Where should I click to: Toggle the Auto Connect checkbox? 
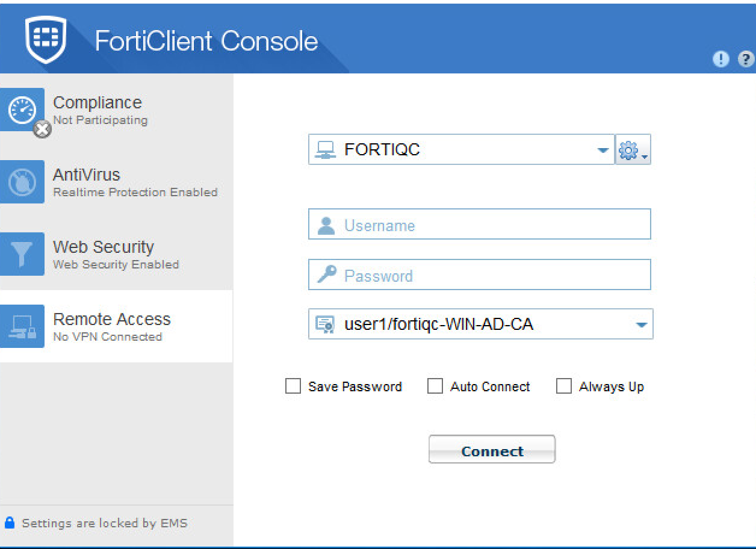[435, 386]
